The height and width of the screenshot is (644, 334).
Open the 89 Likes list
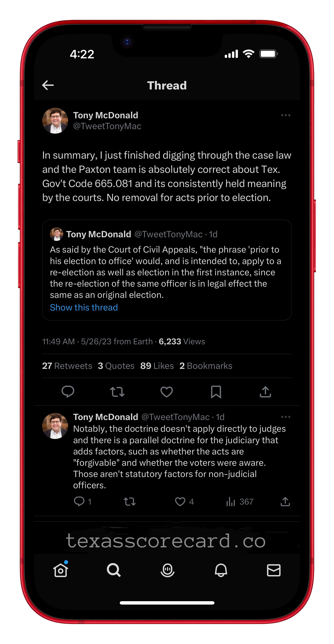point(157,366)
